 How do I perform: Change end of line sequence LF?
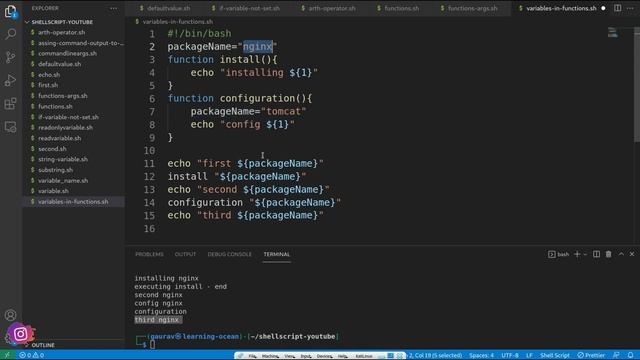[529, 355]
